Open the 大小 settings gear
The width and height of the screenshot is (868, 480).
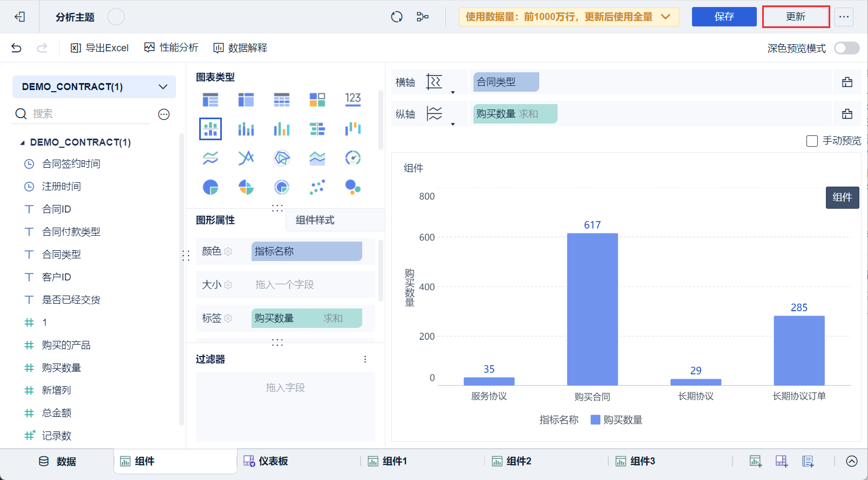click(228, 285)
